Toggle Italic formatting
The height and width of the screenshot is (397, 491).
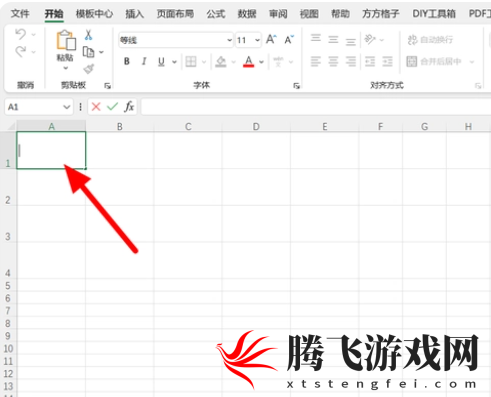144,61
